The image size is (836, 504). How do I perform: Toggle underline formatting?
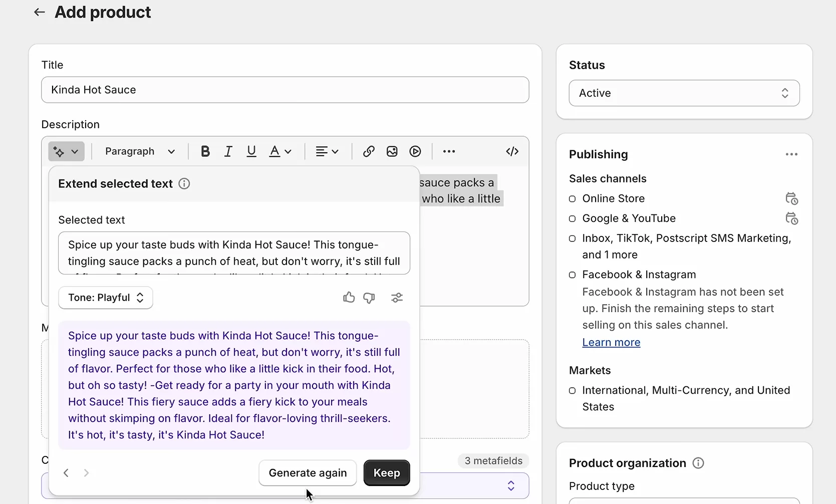251,151
